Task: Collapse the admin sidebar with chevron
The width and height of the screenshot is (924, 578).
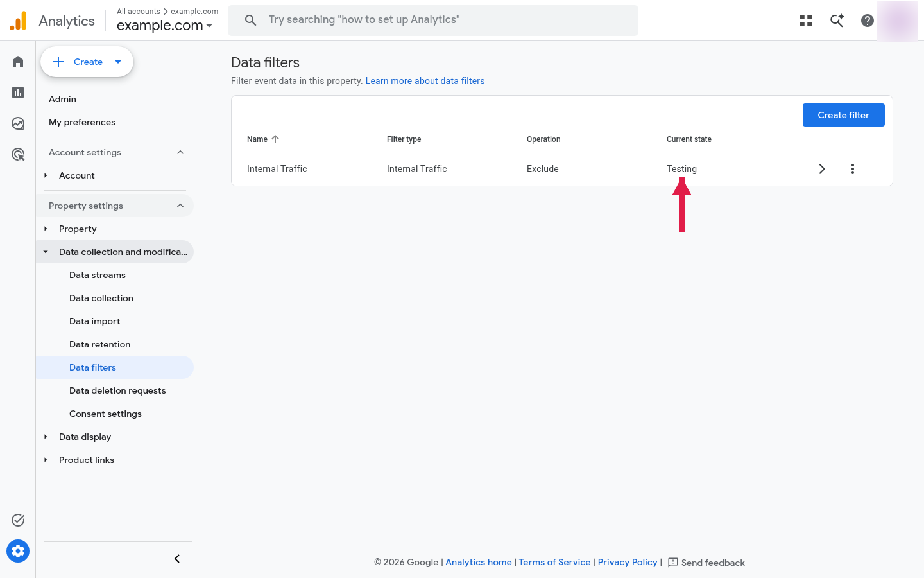Action: pyautogui.click(x=177, y=559)
